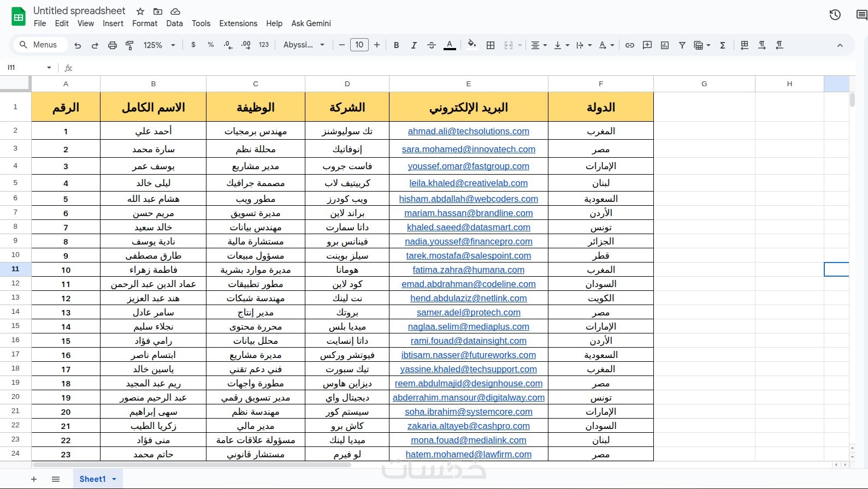Open the Filter views table dropdown
868x489 pixels.
[x=702, y=45]
